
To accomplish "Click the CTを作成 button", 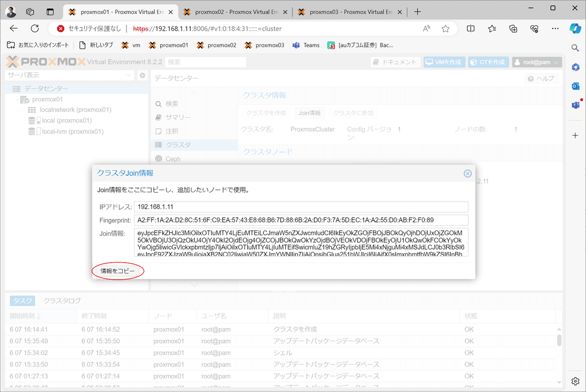I will (x=488, y=62).
